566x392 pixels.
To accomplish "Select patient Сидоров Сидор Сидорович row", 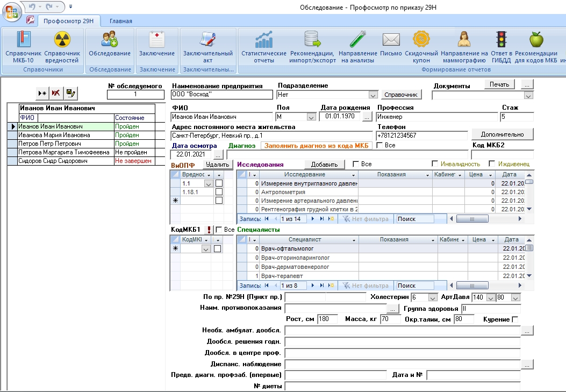I will (x=51, y=161).
